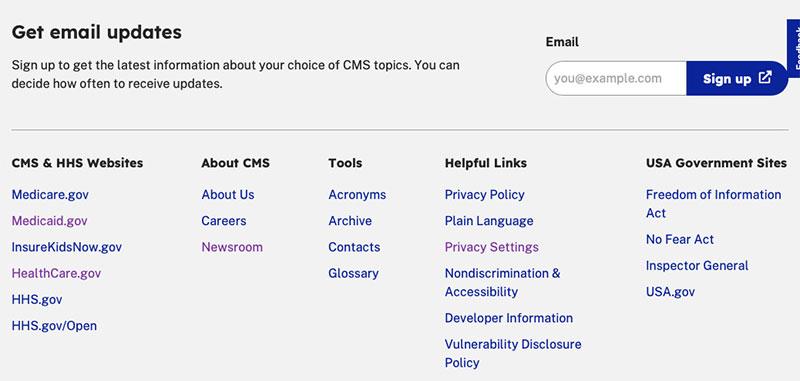The width and height of the screenshot is (800, 381).
Task: Open Vulnerability Disclosure Policy link
Action: coord(513,353)
